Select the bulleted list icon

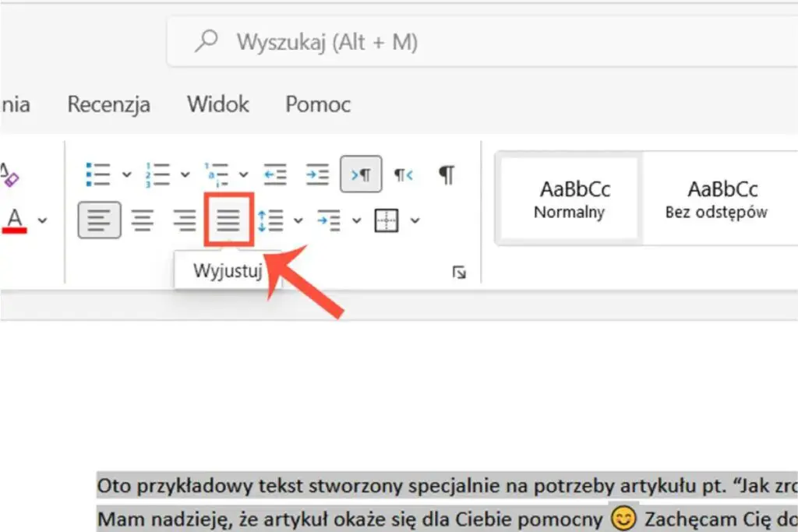[x=100, y=173]
